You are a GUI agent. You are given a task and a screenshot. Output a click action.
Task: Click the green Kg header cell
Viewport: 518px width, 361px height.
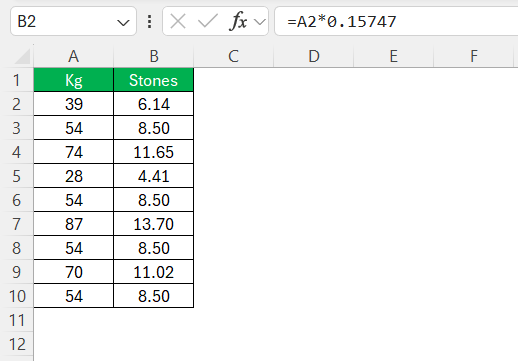[74, 80]
